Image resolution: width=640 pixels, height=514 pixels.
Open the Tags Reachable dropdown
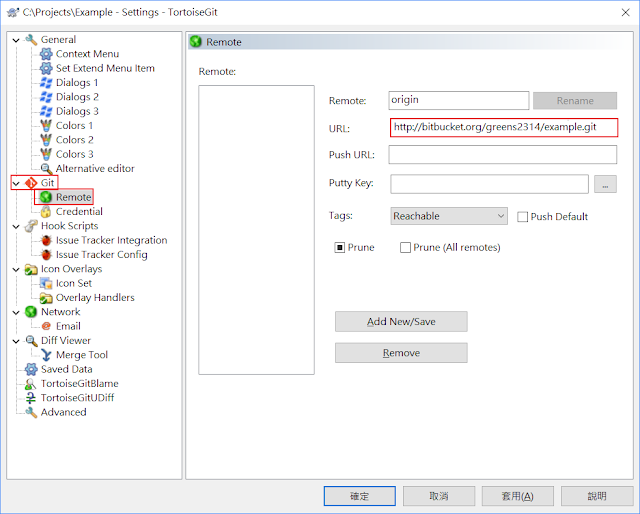pyautogui.click(x=449, y=216)
